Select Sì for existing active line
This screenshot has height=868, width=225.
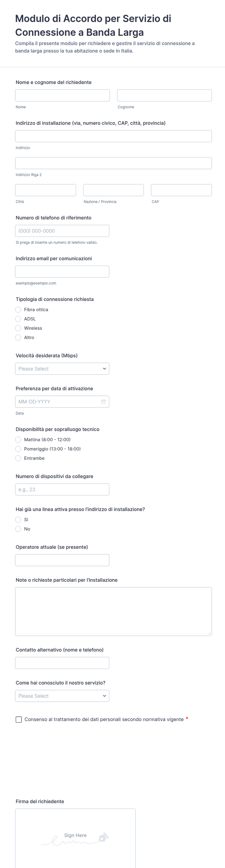click(18, 520)
